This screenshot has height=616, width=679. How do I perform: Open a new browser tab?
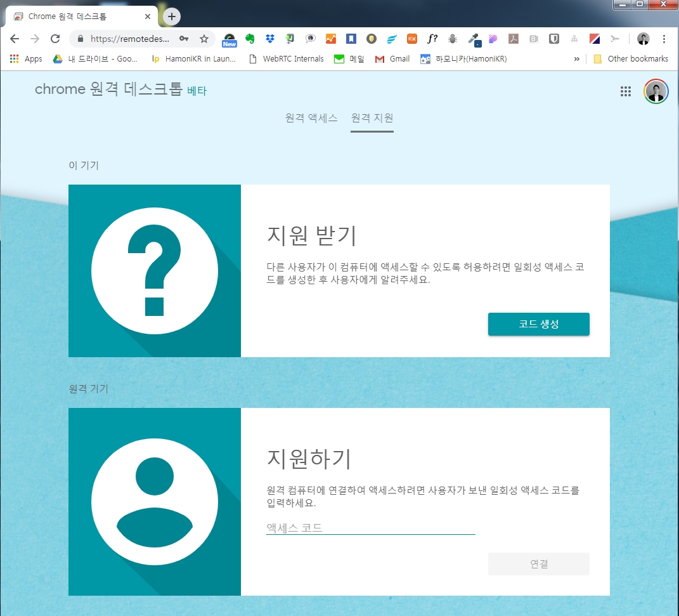point(172,16)
